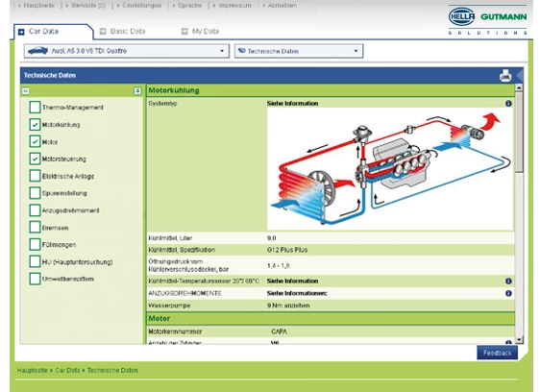Open info icon for Kühlmittel-Temperatursensor row
This screenshot has width=540, height=392.
[x=508, y=282]
